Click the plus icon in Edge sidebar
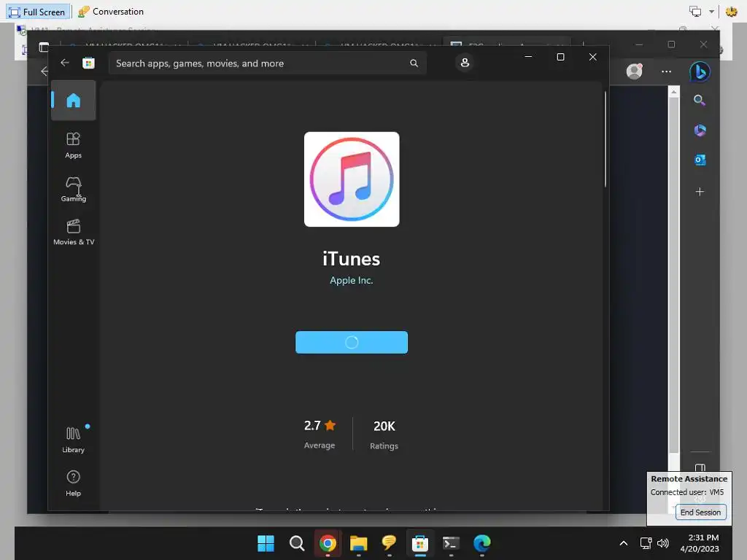The width and height of the screenshot is (747, 560). click(x=700, y=192)
